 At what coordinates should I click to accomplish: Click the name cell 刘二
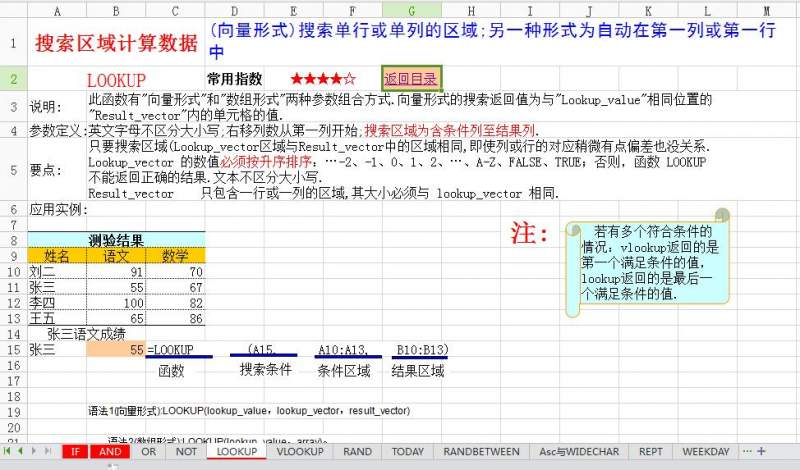click(57, 272)
